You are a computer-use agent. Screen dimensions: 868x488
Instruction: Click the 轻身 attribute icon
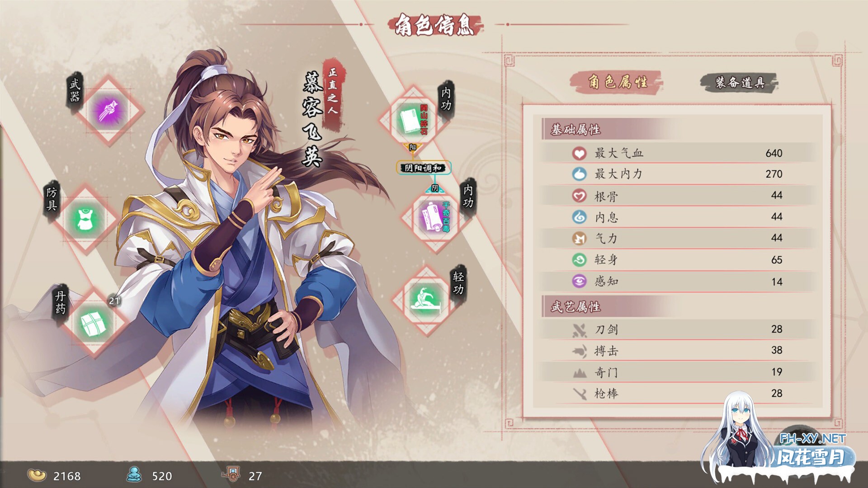click(x=579, y=260)
